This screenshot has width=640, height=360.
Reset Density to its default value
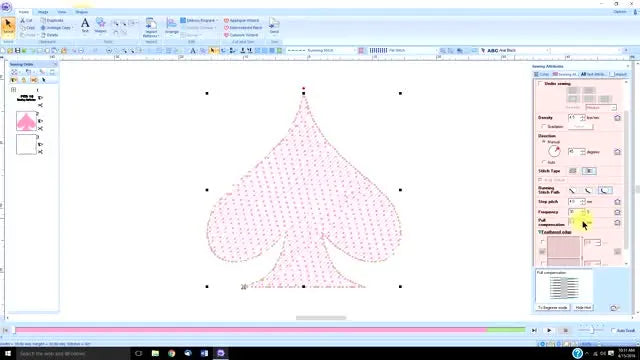[617, 118]
